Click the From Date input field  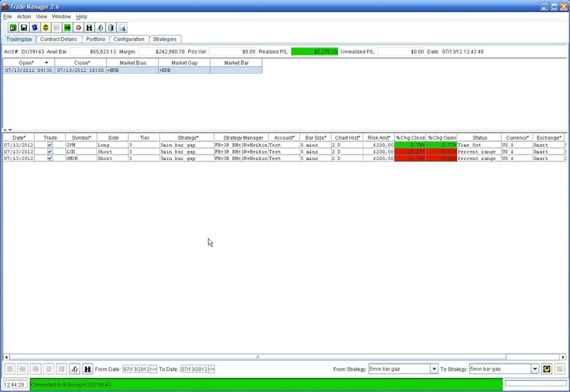(137, 369)
